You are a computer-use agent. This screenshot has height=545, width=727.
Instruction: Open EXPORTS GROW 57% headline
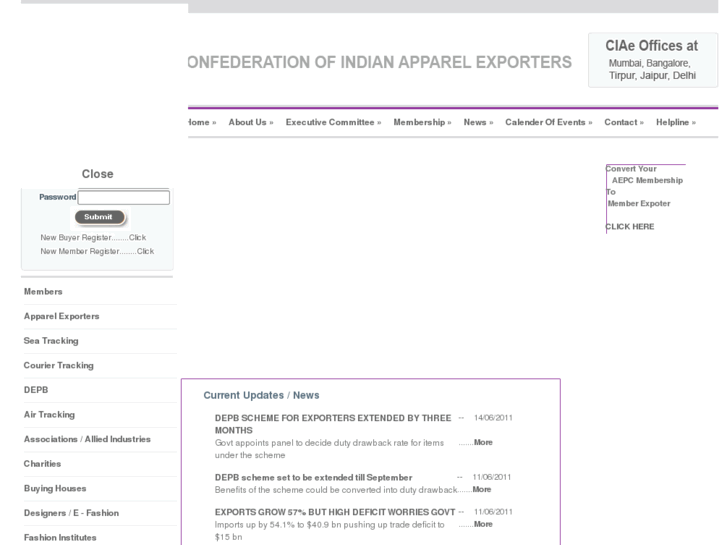335,512
